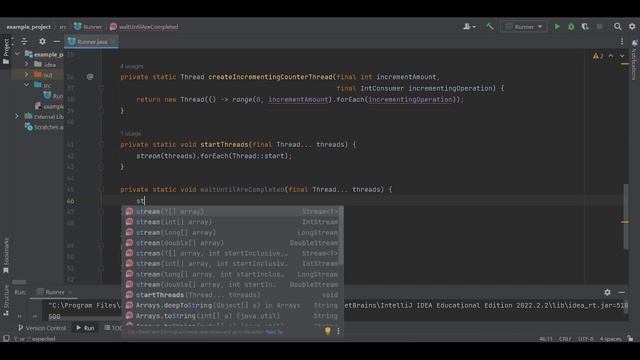Screen dimensions: 640x360
Task: Click the CRLF line separator status item
Action: [x=565, y=339]
